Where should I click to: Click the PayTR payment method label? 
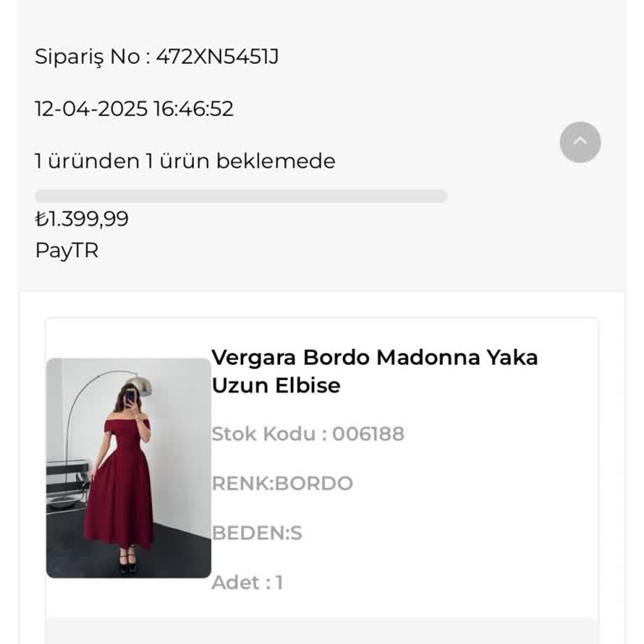point(66,251)
